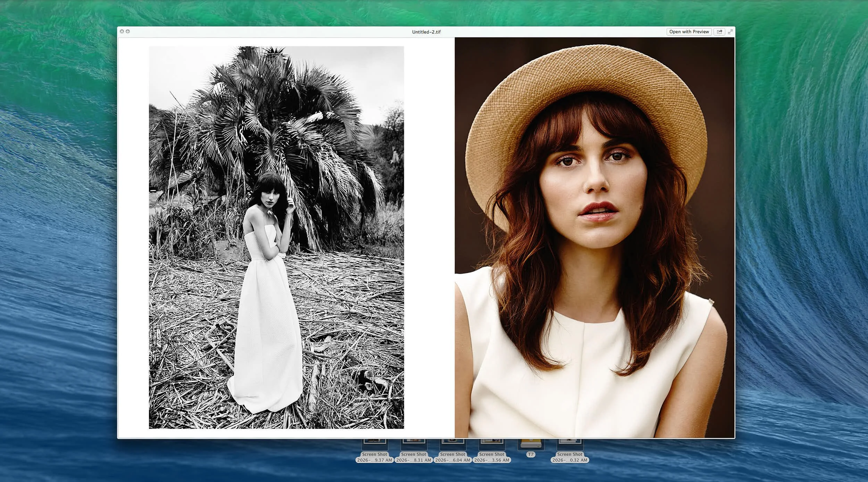Click the color portrait with straw hat

click(x=595, y=238)
